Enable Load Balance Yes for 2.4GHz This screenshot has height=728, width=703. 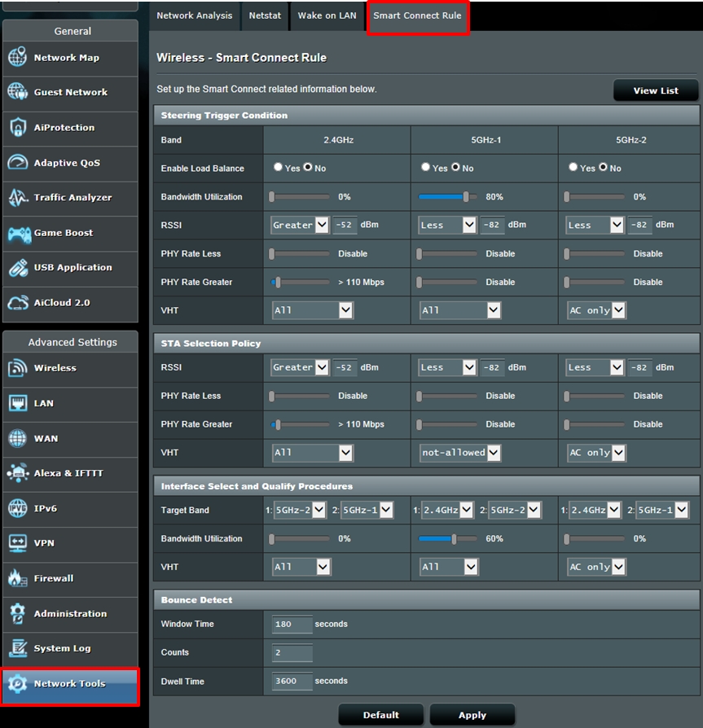tap(278, 167)
